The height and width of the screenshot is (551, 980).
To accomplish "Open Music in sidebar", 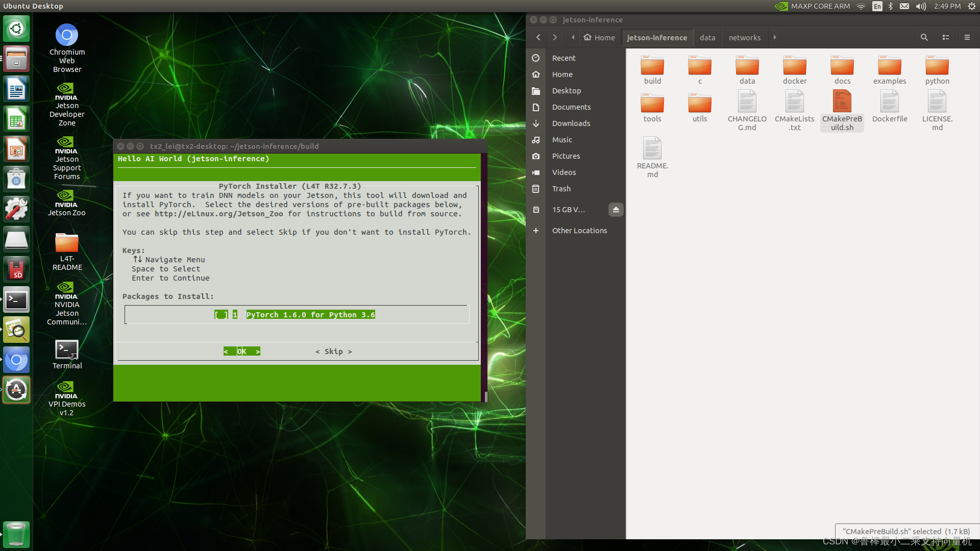I will coord(576,140).
